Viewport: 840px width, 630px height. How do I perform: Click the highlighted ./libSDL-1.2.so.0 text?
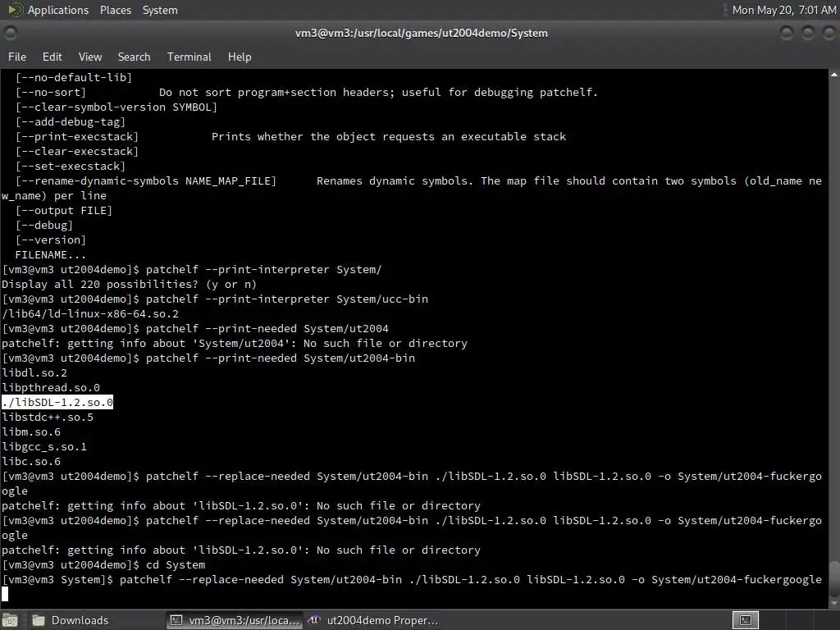57,402
